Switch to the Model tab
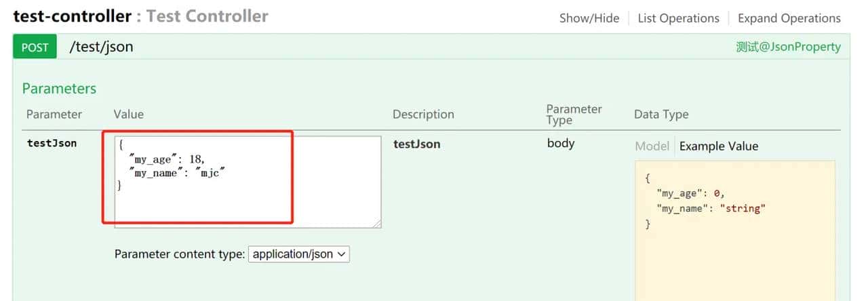Image resolution: width=868 pixels, height=301 pixels. click(652, 146)
